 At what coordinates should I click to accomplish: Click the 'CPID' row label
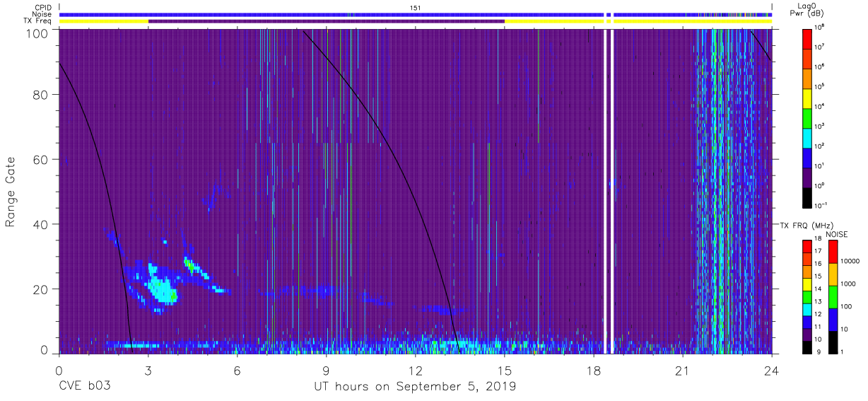(x=43, y=7)
